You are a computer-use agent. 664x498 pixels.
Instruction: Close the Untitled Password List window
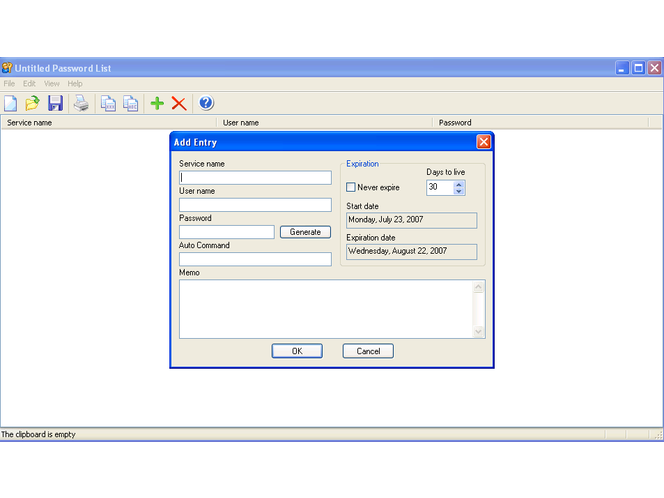coord(655,68)
